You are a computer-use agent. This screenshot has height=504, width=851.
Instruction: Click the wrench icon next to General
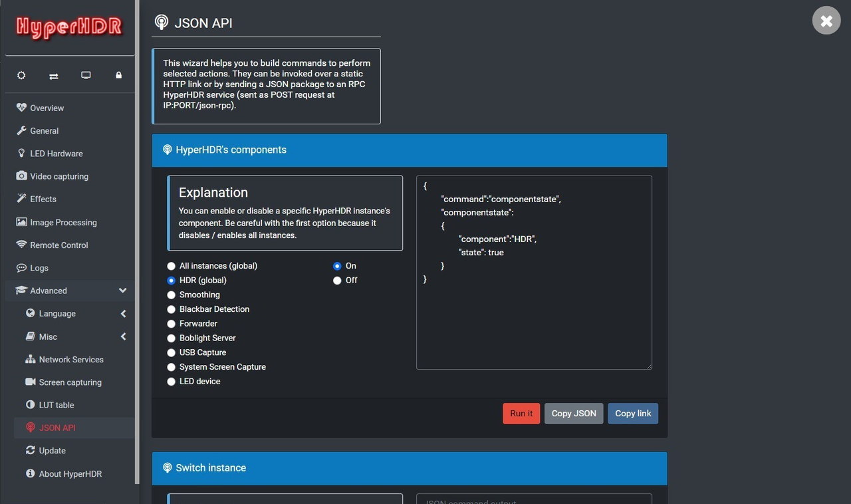21,130
